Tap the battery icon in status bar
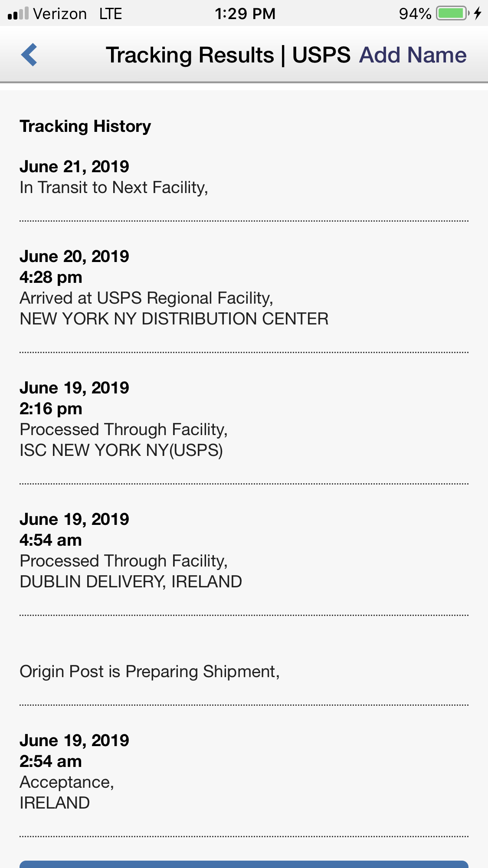Screen dimensions: 488x868 [452, 13]
